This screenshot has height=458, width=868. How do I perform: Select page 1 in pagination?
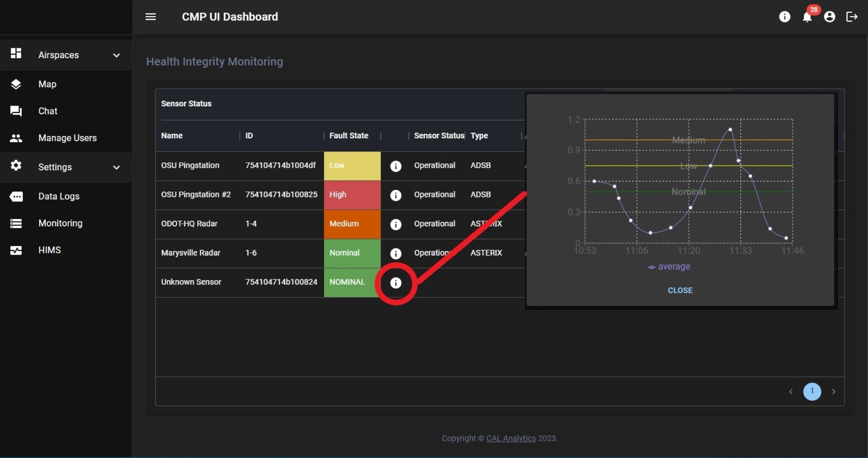click(x=811, y=392)
